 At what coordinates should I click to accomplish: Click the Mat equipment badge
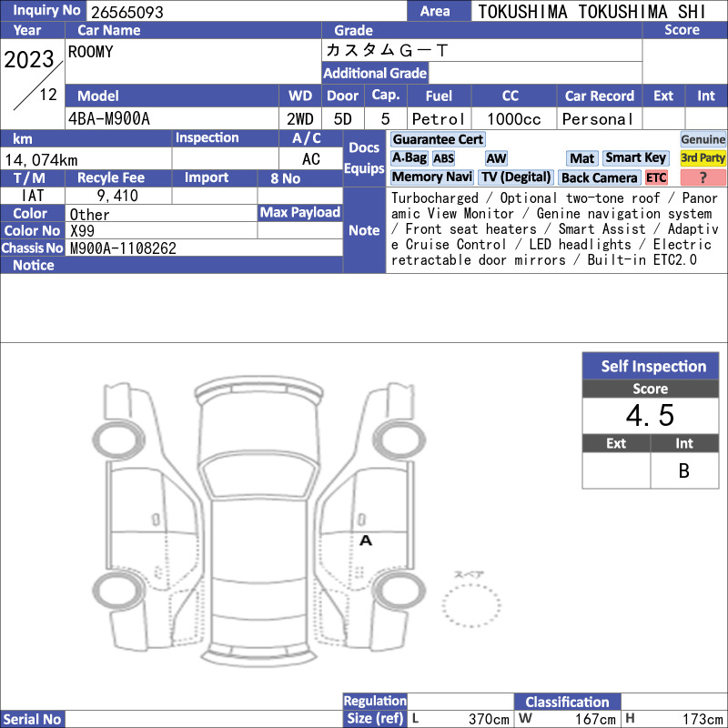(x=582, y=158)
